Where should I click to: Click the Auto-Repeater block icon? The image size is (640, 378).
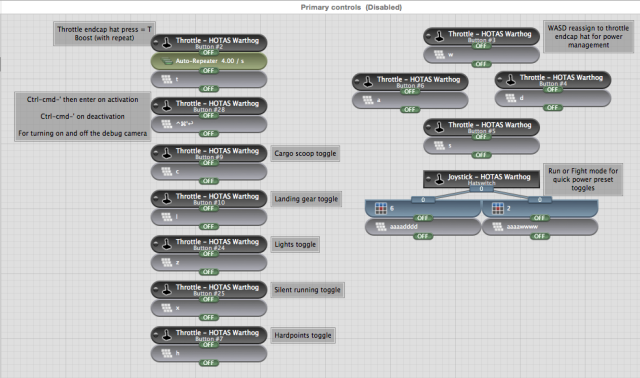pyautogui.click(x=167, y=61)
